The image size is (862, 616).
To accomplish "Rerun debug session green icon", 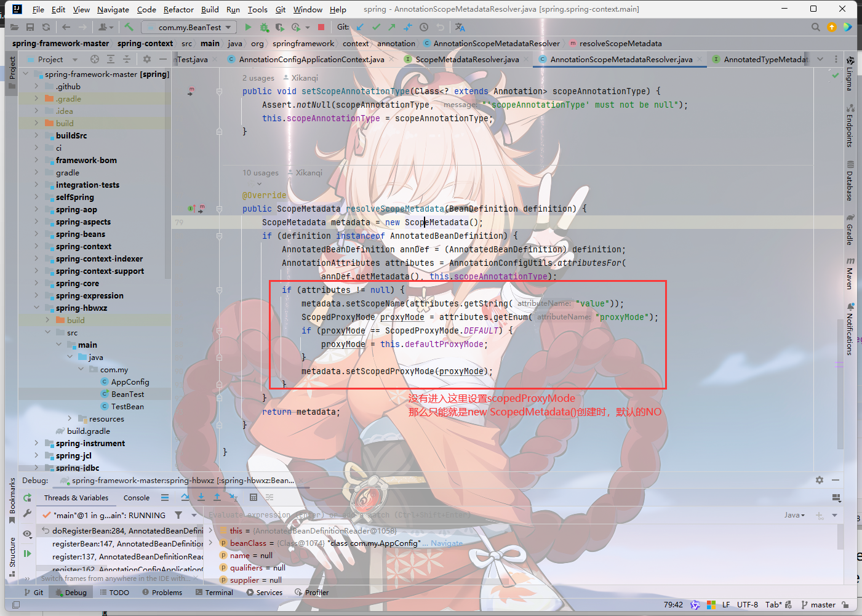I will (x=27, y=498).
